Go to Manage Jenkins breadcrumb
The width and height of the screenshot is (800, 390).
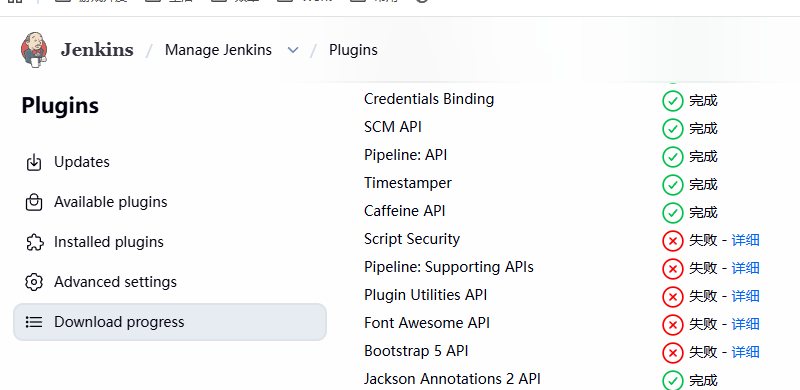(218, 50)
